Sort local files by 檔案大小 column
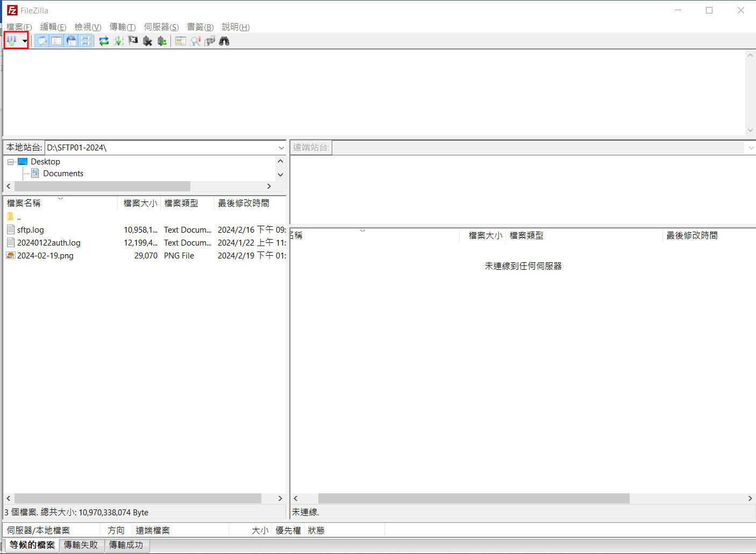This screenshot has height=554, width=756. click(140, 203)
